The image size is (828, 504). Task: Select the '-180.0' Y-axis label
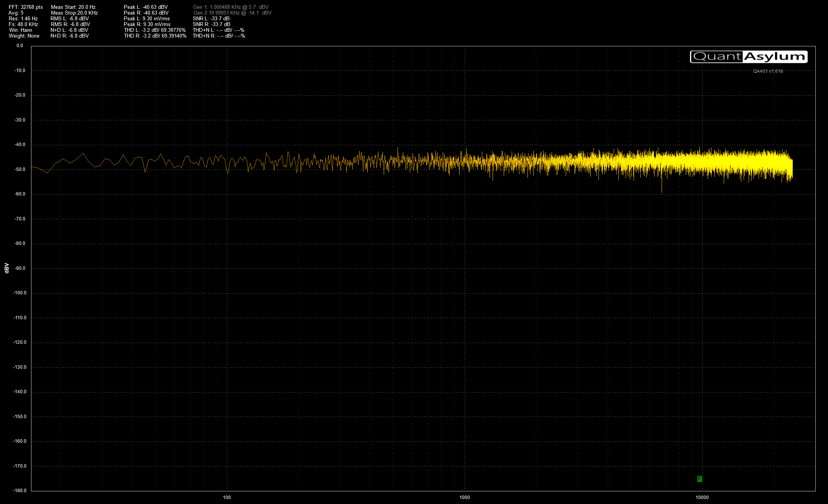[x=20, y=491]
